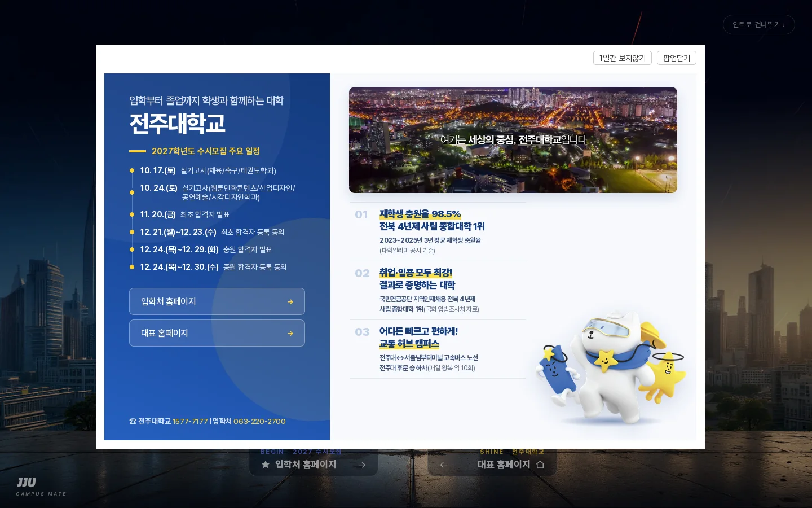Viewport: 812px width, 508px height.
Task: Click the 2027학년도 수시모집 주요 일정 heading
Action: pos(206,151)
